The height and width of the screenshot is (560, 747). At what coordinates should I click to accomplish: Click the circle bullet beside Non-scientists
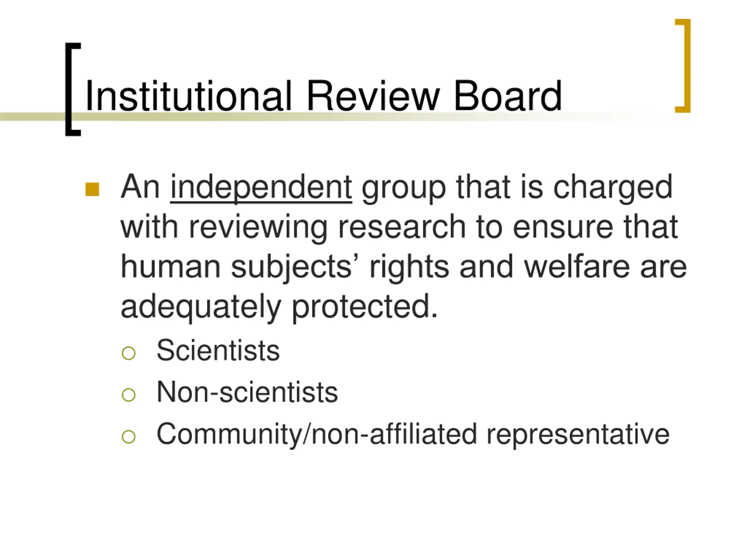coord(128,395)
